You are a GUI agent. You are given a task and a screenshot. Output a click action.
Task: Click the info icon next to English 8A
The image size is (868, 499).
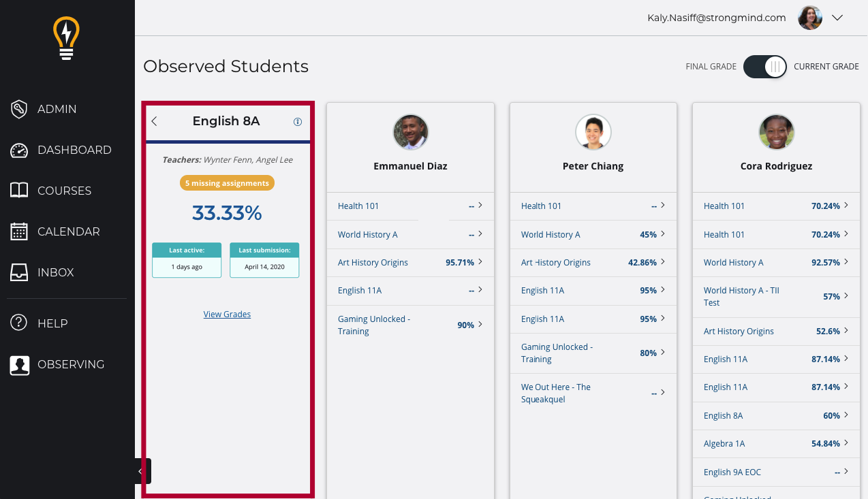coord(297,122)
